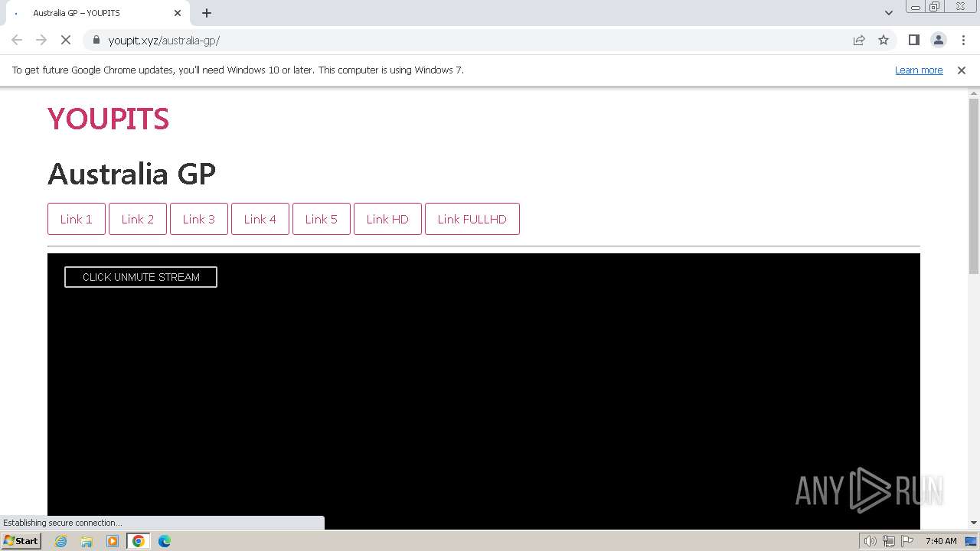
Task: Click the page vertical scrollbar thumb
Action: 974,186
